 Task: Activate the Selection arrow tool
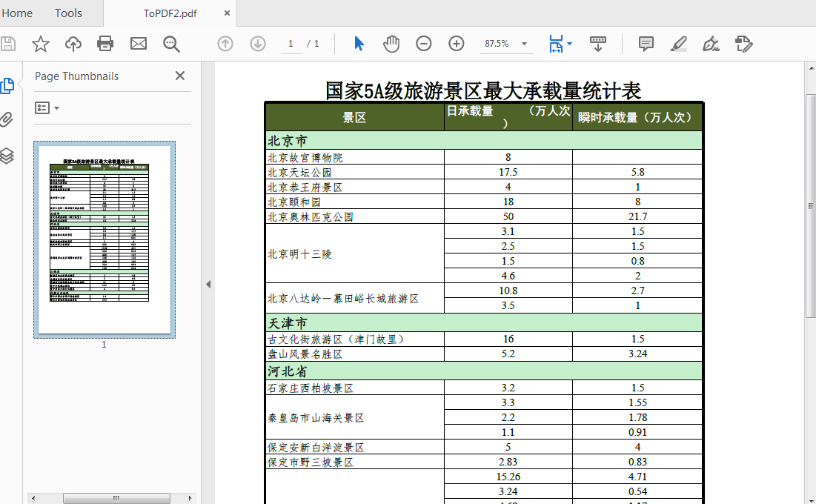tap(359, 44)
